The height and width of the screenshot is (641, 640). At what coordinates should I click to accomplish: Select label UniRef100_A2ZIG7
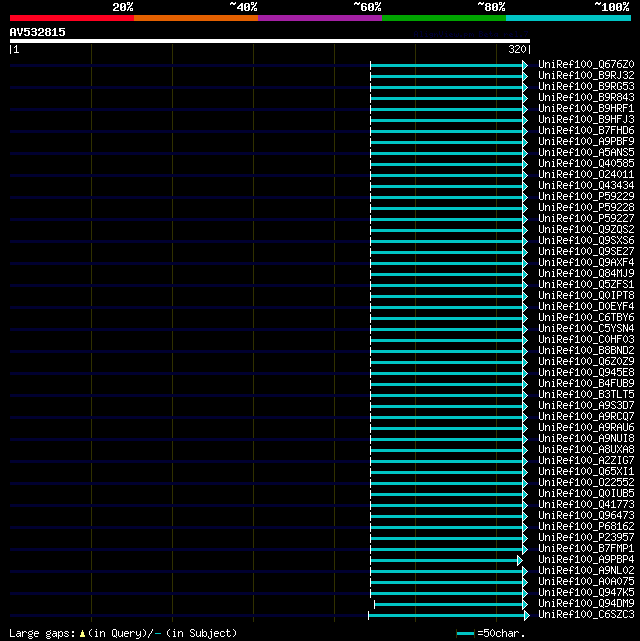(586, 460)
